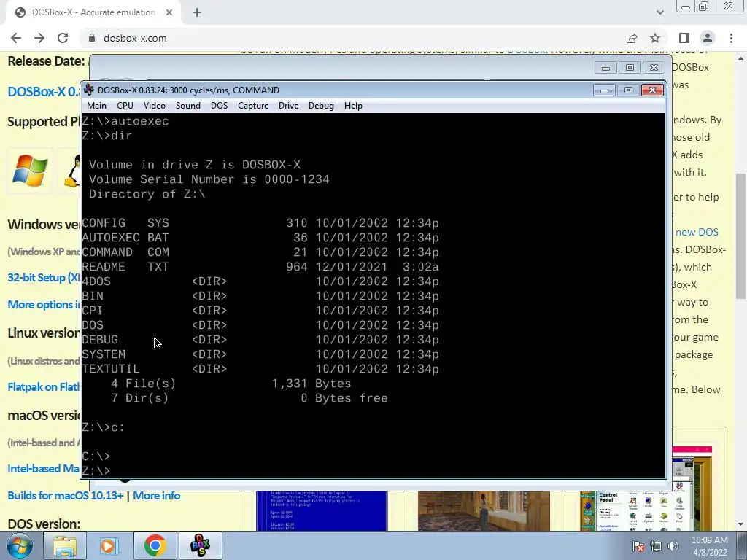Screen dimensions: 747x560
Task: Open the 'new DOS' link on webpage
Action: coord(697,232)
